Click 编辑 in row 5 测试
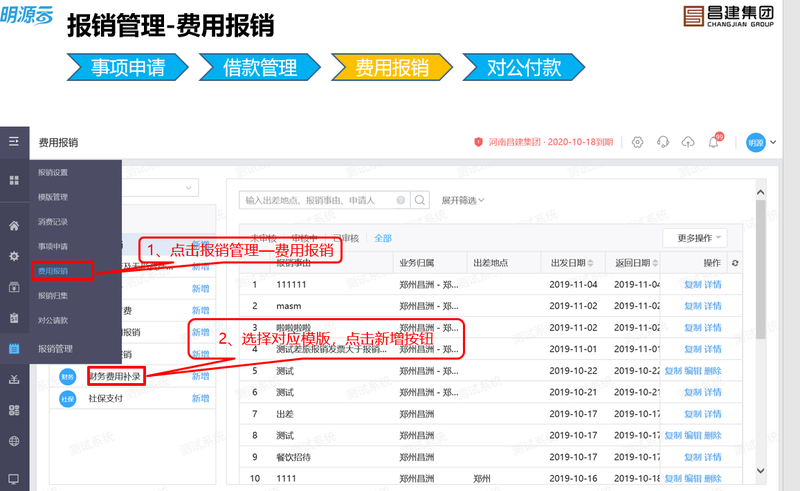 (693, 371)
